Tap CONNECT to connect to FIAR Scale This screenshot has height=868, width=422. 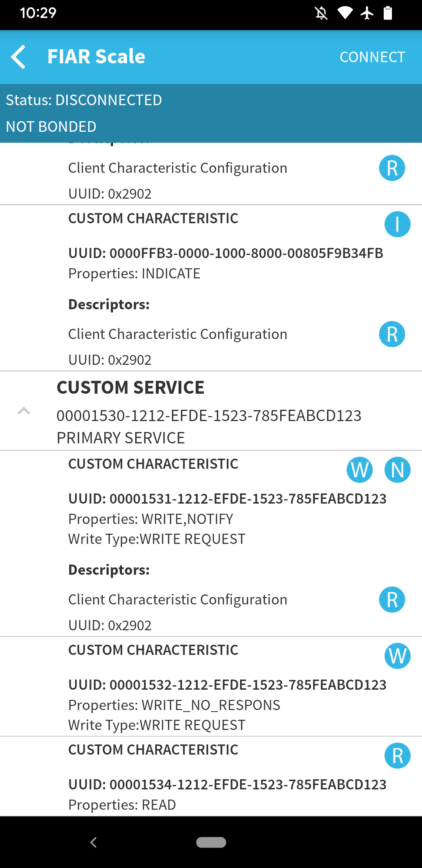click(372, 57)
